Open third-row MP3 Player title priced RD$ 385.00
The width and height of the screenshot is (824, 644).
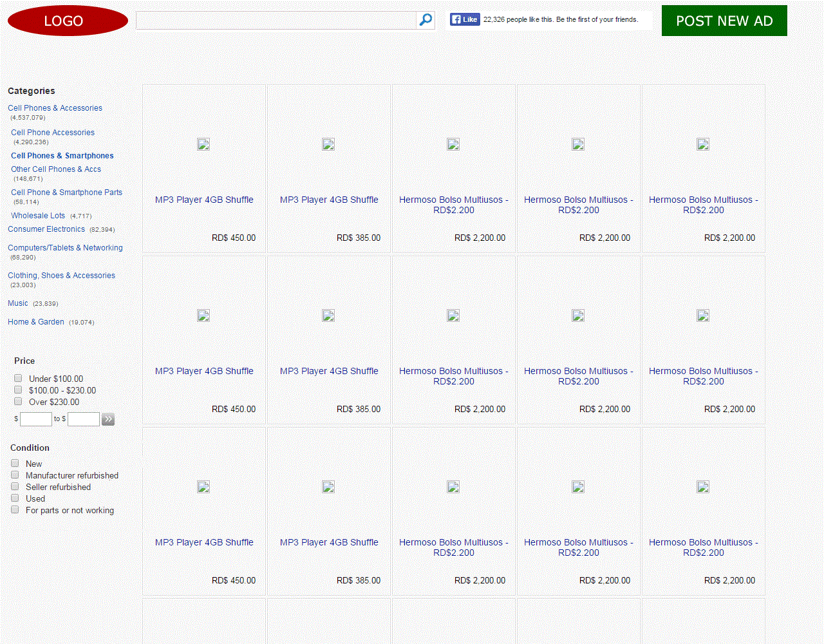pyautogui.click(x=329, y=542)
